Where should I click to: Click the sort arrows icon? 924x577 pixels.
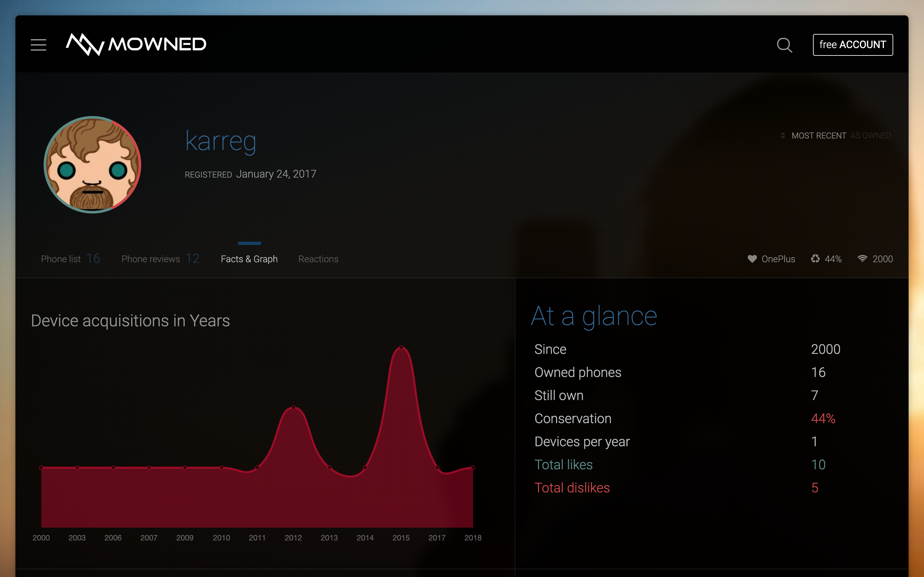coord(783,136)
